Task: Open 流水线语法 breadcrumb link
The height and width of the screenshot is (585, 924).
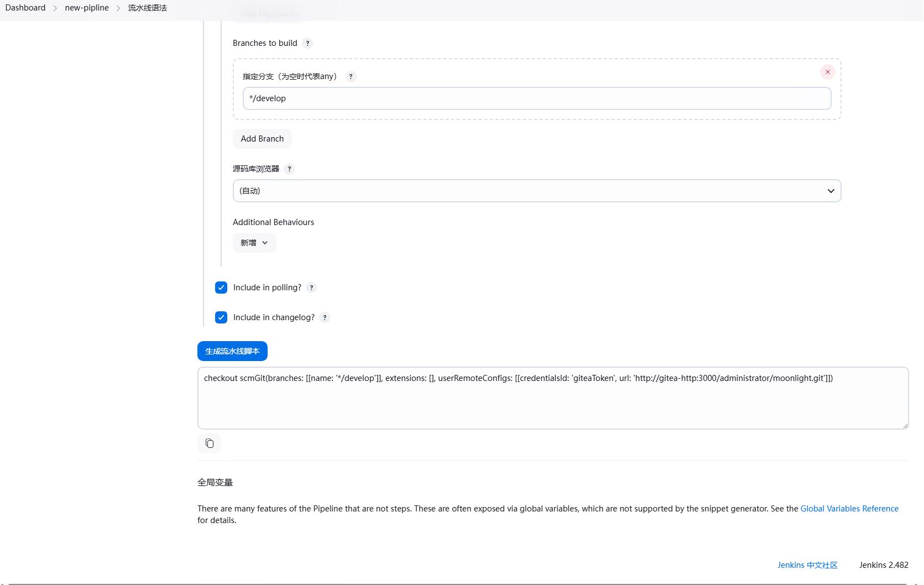Action: point(148,8)
